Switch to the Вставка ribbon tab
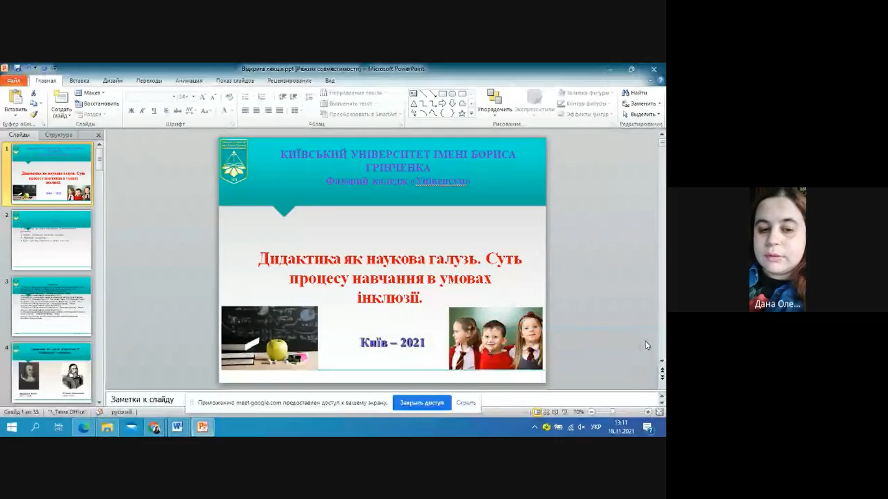The width and height of the screenshot is (888, 499). click(79, 80)
